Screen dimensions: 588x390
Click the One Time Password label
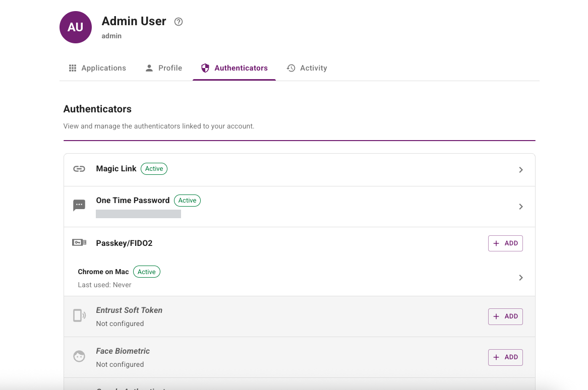coord(133,201)
